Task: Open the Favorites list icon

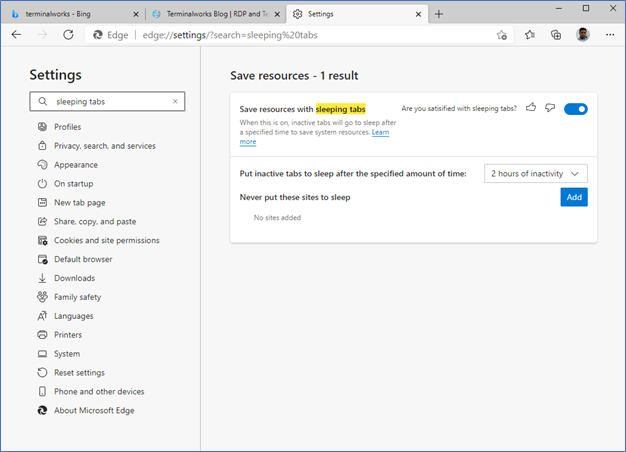Action: point(530,35)
